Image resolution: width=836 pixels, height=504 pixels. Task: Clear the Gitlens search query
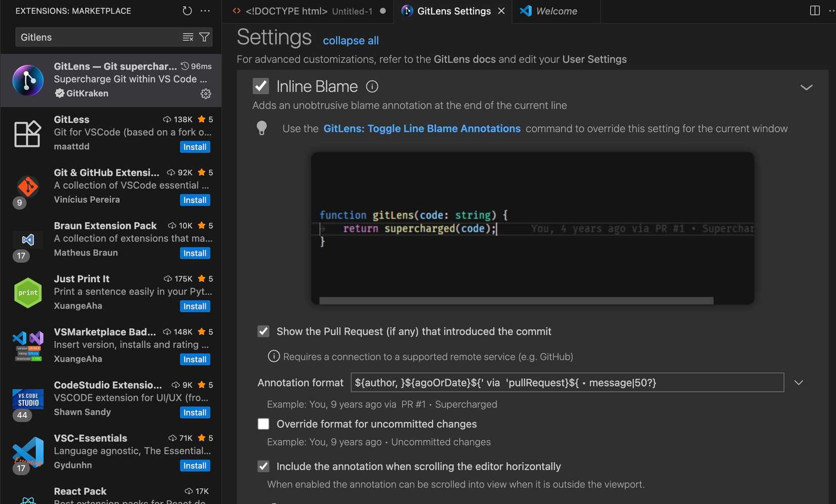click(x=187, y=36)
